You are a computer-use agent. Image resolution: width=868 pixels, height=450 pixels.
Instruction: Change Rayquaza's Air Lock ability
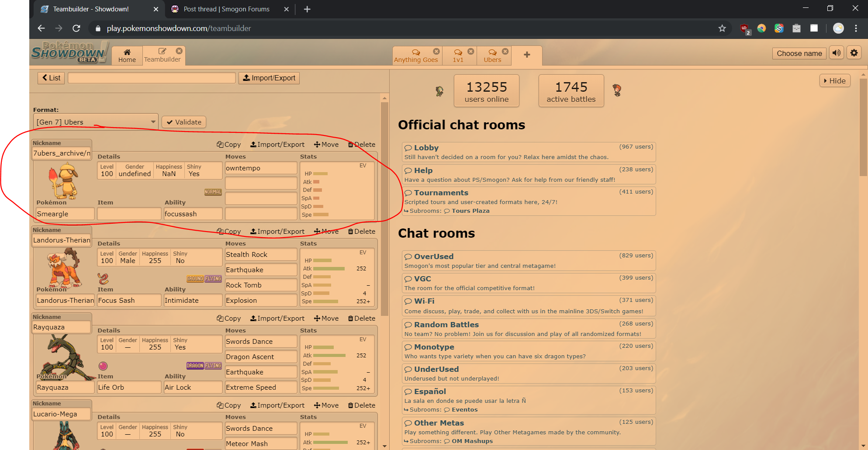[x=193, y=388]
